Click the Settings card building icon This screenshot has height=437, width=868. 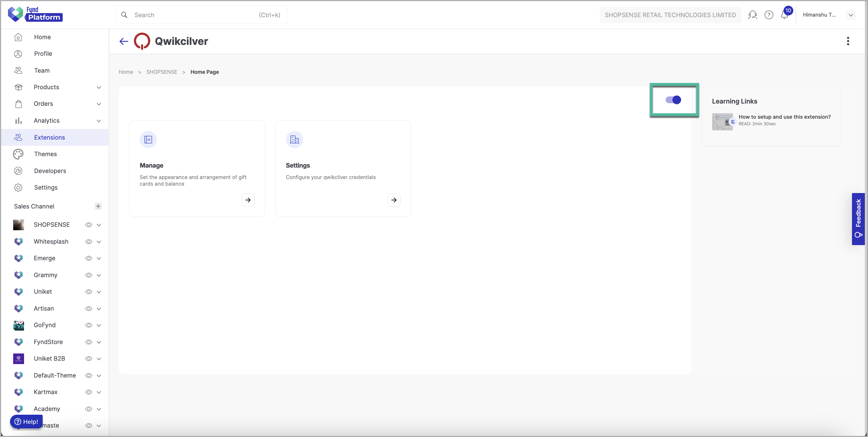coord(295,139)
